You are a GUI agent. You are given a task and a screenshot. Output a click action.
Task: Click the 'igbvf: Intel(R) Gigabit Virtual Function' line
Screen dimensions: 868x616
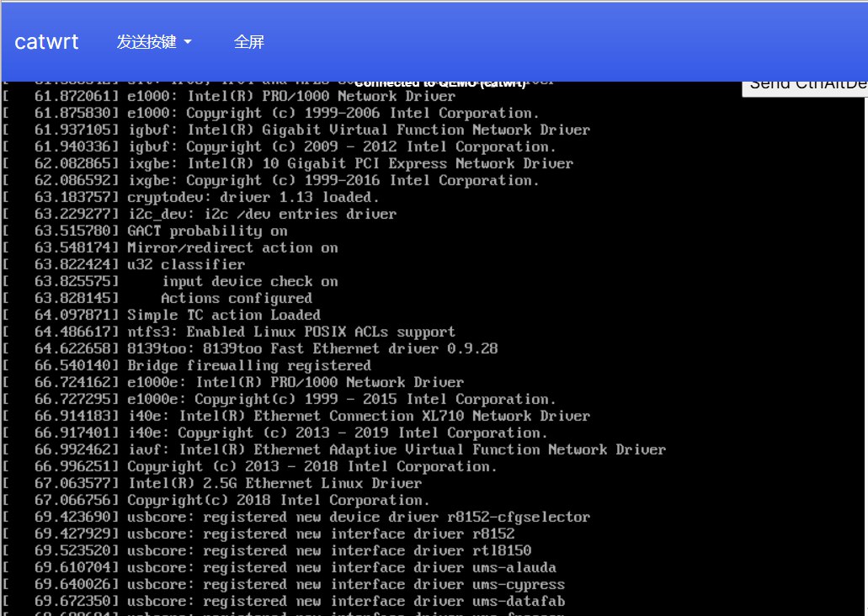(x=296, y=130)
